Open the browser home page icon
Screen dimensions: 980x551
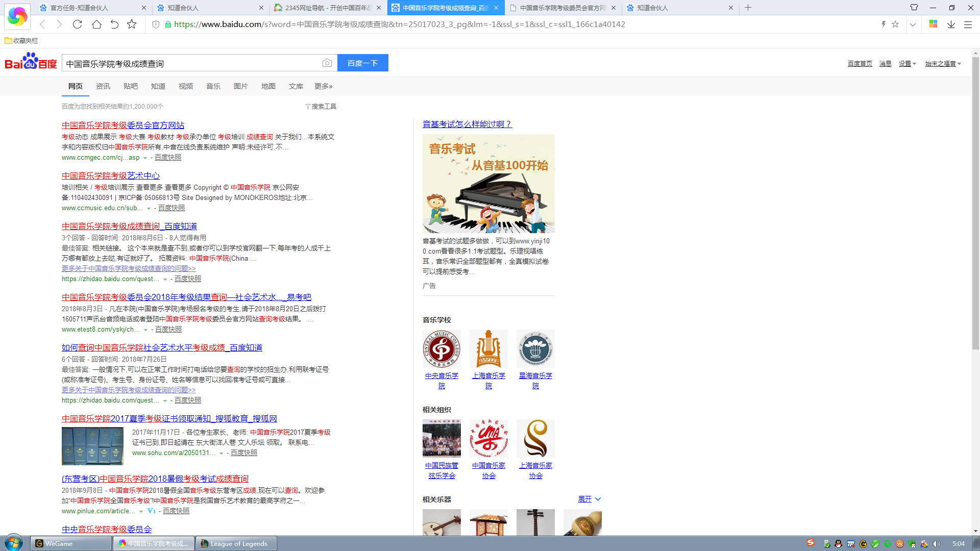point(96,24)
